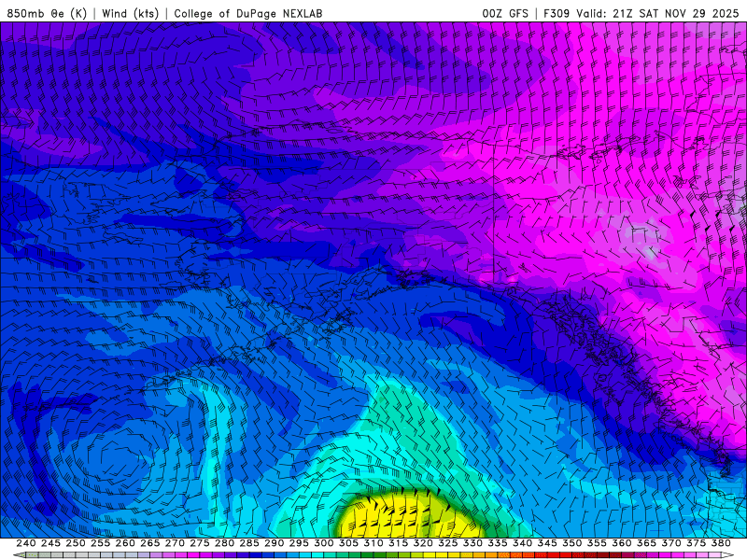Select the 255 label on the color scale

pos(100,543)
